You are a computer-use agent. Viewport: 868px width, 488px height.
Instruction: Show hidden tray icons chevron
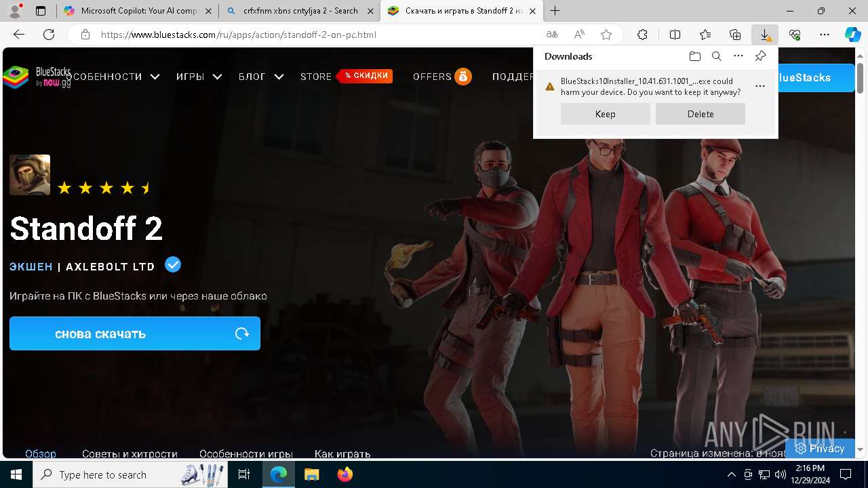(x=731, y=474)
